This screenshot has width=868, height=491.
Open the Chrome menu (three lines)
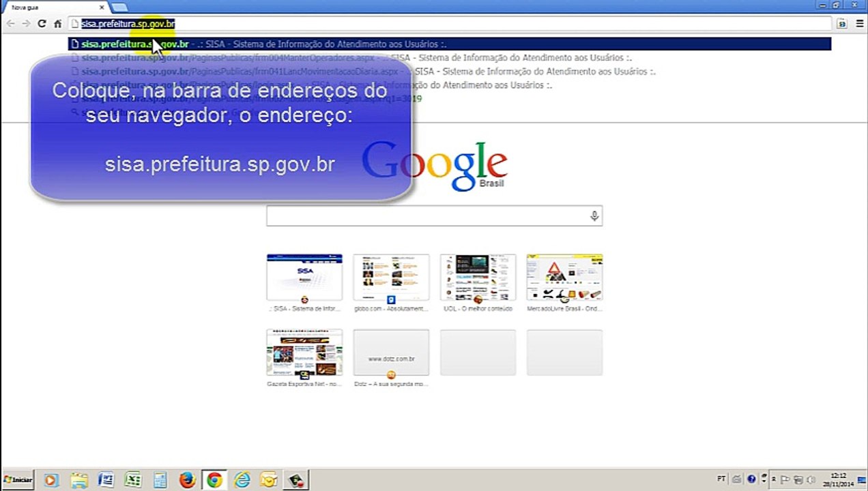coord(859,23)
